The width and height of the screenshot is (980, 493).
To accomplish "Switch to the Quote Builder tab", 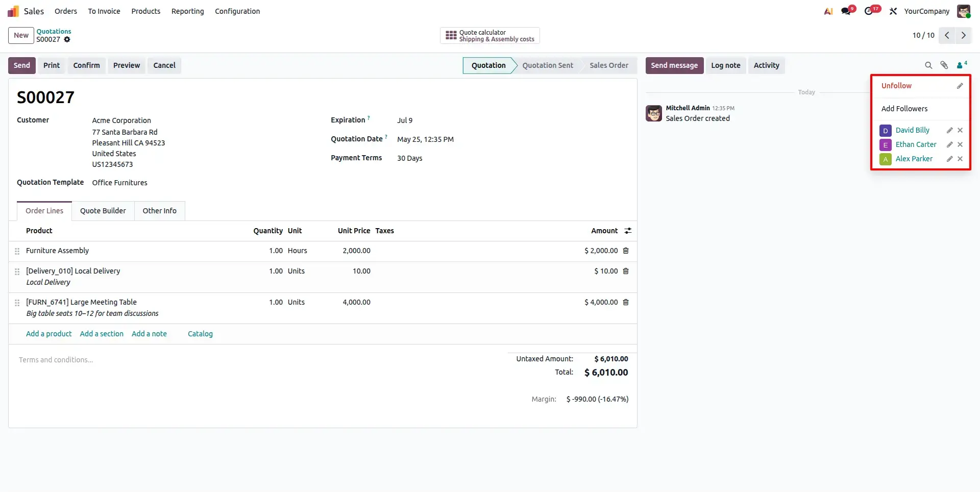I will point(103,211).
